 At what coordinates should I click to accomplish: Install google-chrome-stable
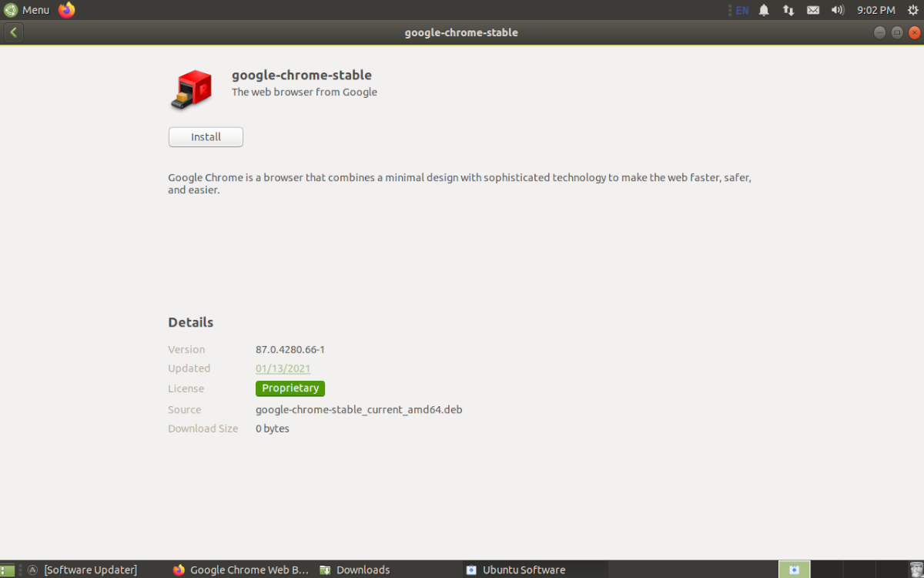click(x=206, y=137)
